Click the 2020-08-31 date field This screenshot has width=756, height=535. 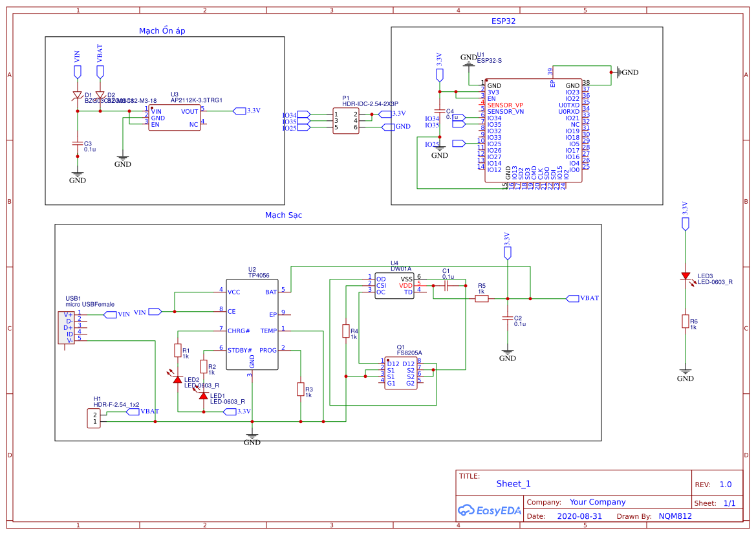[x=580, y=516]
